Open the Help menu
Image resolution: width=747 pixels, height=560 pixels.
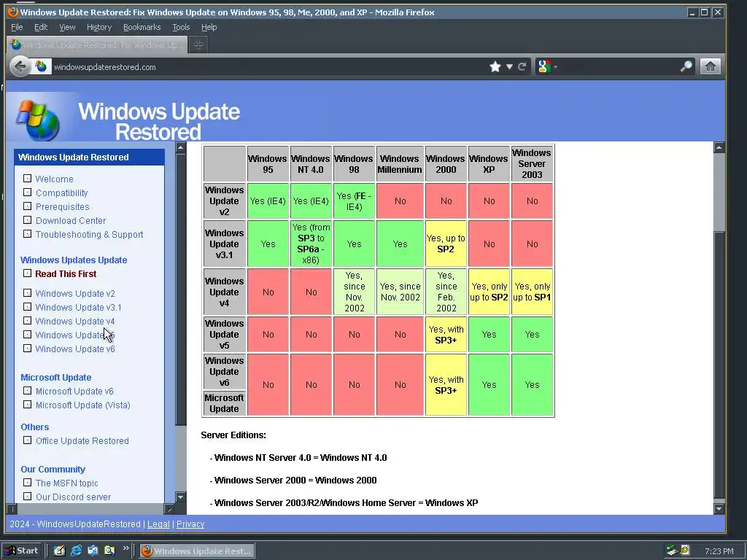[209, 27]
